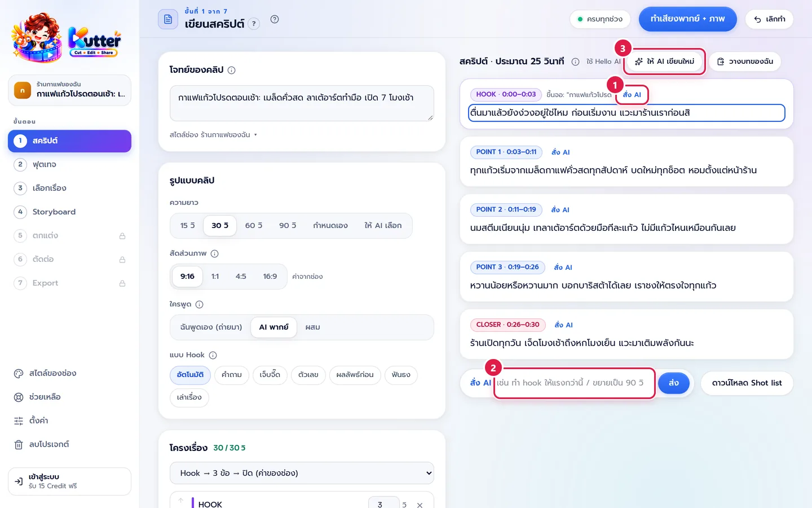Open สไตล์ของช่อง palette icon in sidebar

[x=19, y=374]
